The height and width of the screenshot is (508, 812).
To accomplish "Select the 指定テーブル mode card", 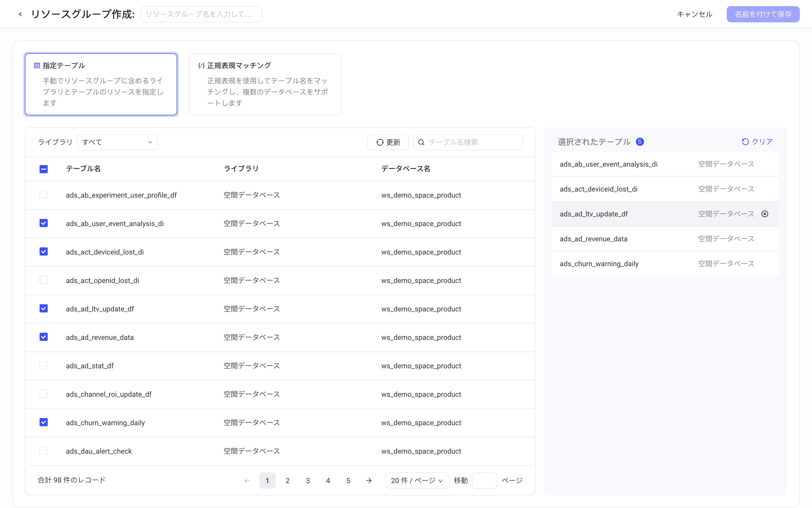I will click(101, 84).
